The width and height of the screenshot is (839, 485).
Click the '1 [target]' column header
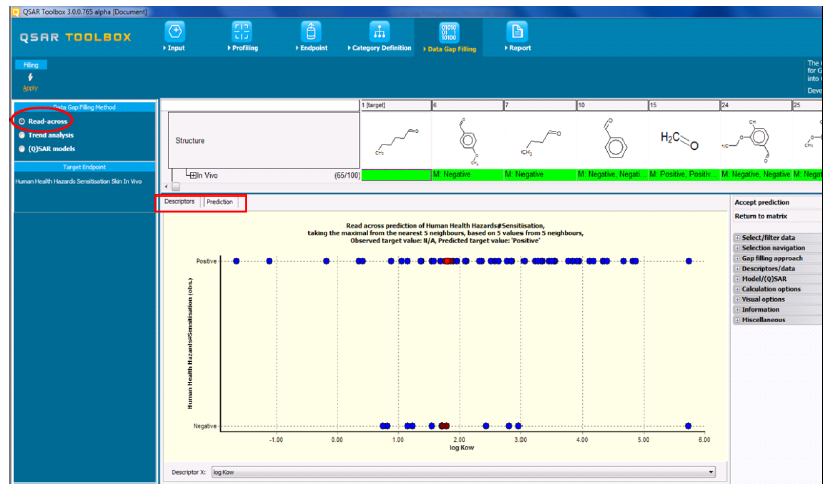point(396,105)
